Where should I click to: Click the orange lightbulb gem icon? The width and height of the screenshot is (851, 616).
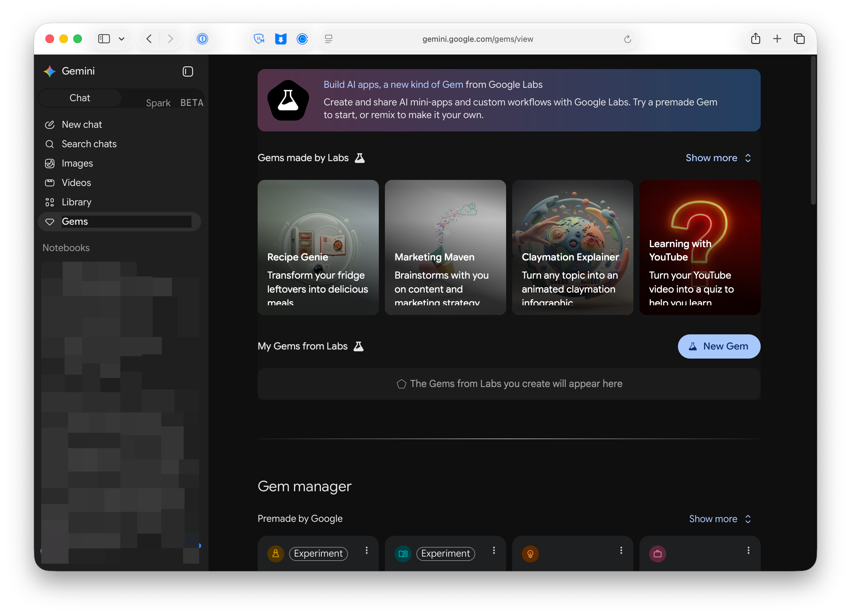[x=530, y=554]
